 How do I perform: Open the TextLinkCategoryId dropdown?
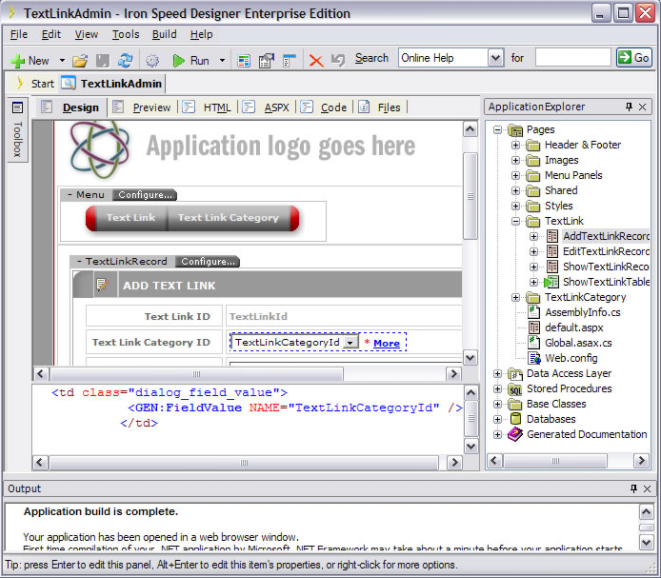(350, 342)
